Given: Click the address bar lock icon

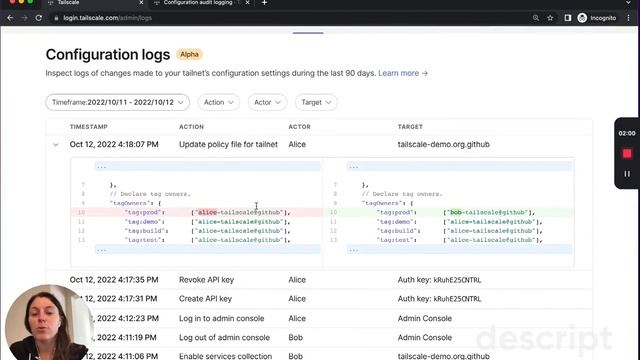Looking at the screenshot, I should pos(56,18).
